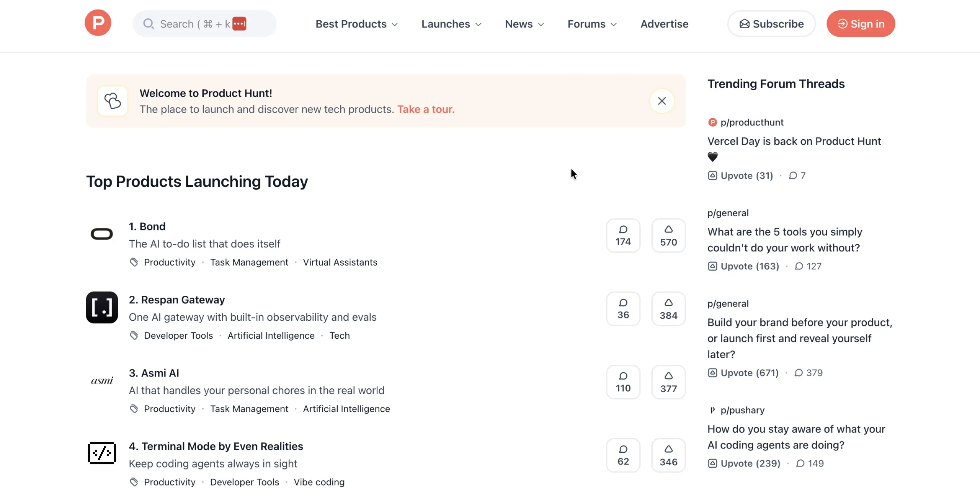Select Virtual Assistants tag on Bond
Screen dimensions: 980x499
(x=340, y=262)
